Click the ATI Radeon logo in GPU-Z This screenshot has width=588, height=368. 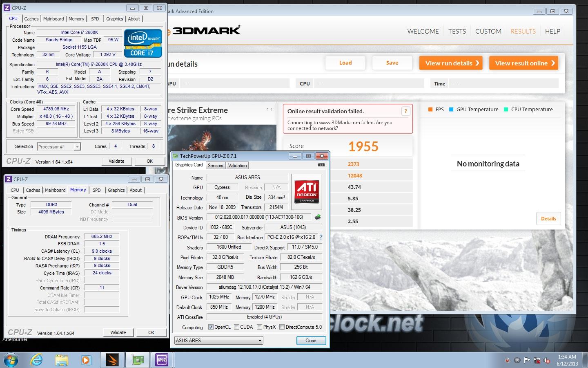pos(307,193)
